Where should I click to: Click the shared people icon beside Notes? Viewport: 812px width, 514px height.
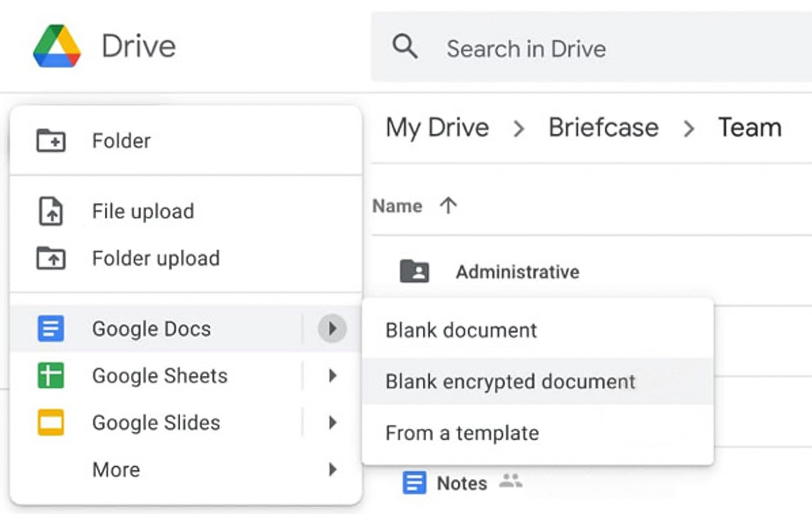coord(510,480)
